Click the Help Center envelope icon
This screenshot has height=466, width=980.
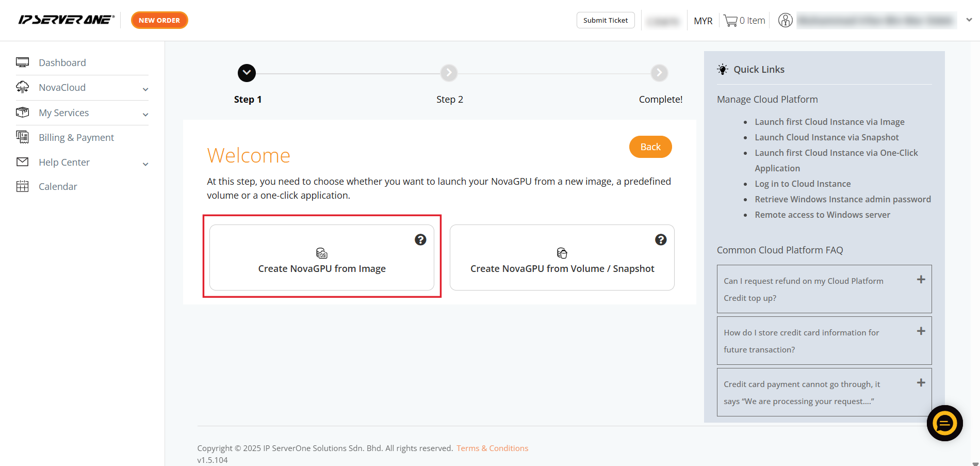point(23,162)
